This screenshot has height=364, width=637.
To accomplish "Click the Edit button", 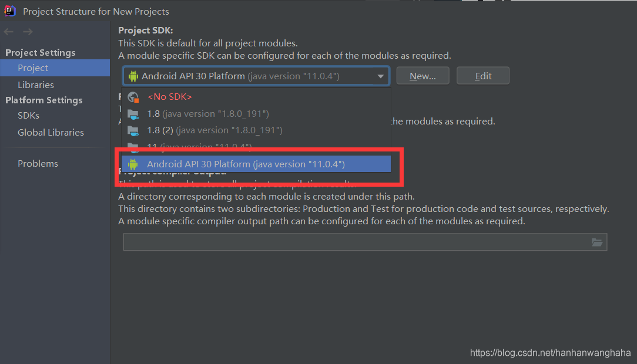I will click(482, 75).
